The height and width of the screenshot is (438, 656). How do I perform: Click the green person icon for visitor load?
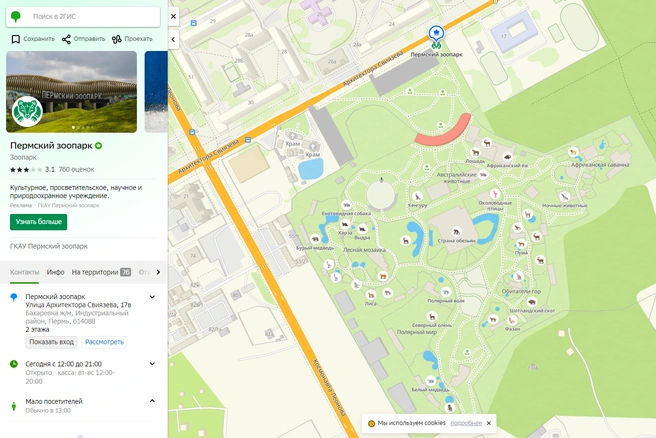pos(14,406)
